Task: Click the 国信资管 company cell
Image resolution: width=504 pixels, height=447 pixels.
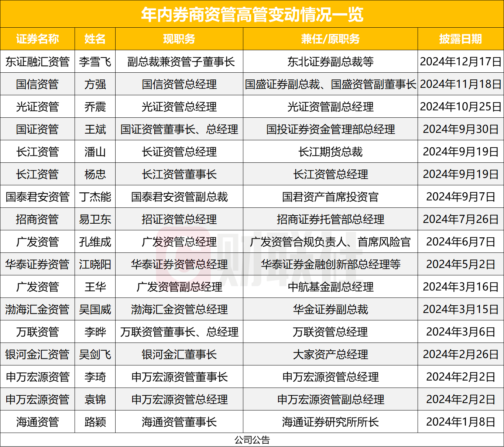Action: 37,84
